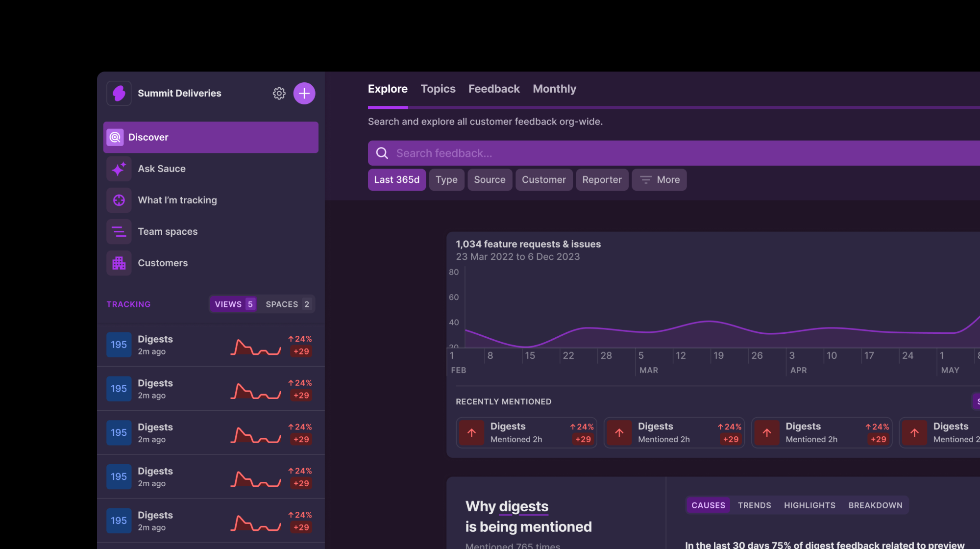Viewport: 980px width, 549px height.
Task: Open the Last 365d date filter
Action: [396, 179]
